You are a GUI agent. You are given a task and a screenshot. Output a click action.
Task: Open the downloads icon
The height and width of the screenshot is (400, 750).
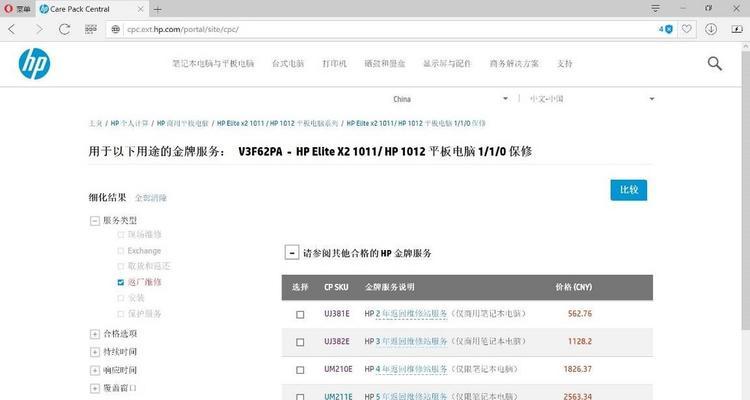[x=711, y=29]
